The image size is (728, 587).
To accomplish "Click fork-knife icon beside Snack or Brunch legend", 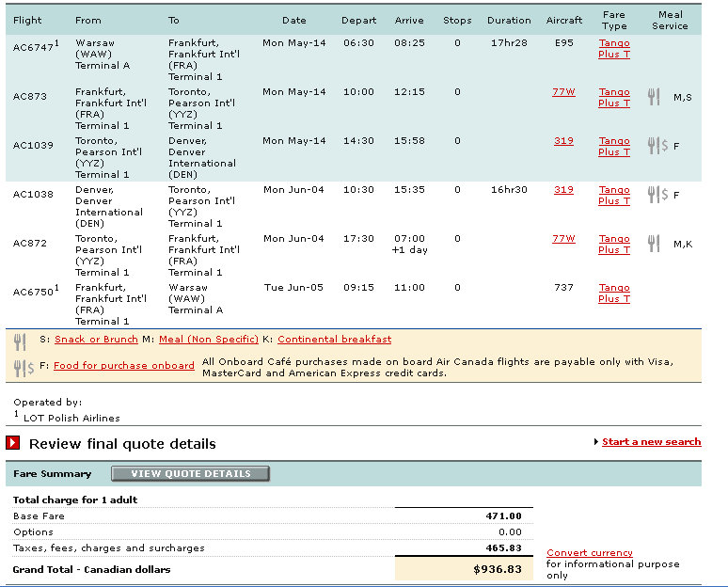I will pos(20,342).
